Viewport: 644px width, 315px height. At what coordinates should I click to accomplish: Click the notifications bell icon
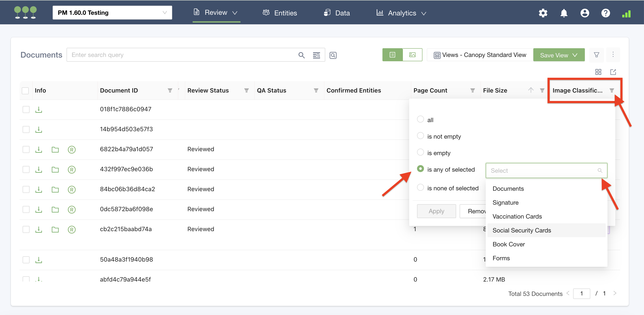coord(564,13)
